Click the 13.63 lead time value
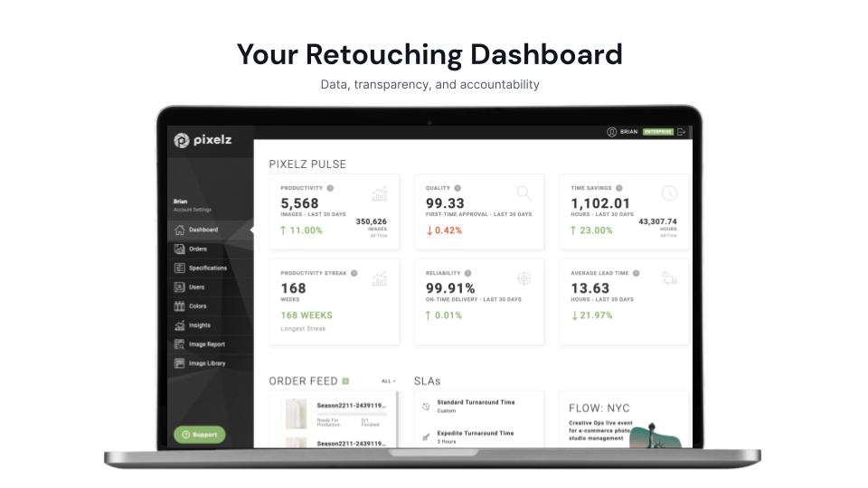 tap(590, 288)
